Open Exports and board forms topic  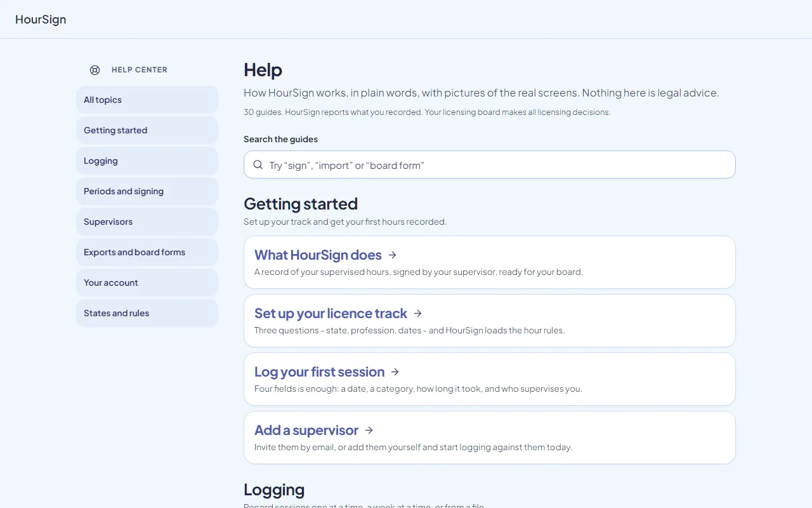(147, 252)
